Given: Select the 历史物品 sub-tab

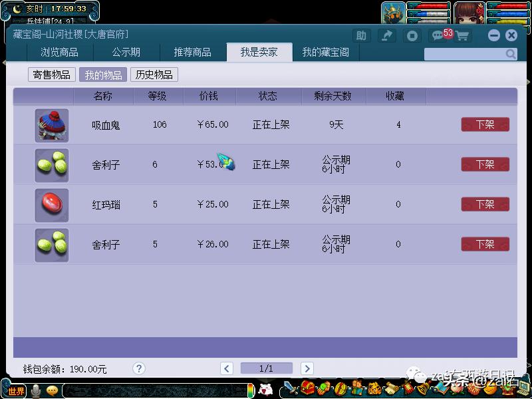Looking at the screenshot, I should pyautogui.click(x=154, y=74).
